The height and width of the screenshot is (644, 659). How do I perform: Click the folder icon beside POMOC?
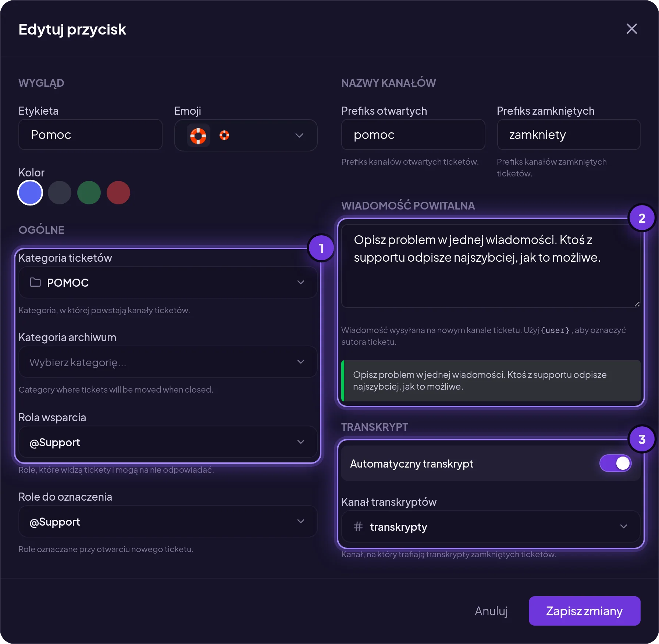pyautogui.click(x=35, y=282)
